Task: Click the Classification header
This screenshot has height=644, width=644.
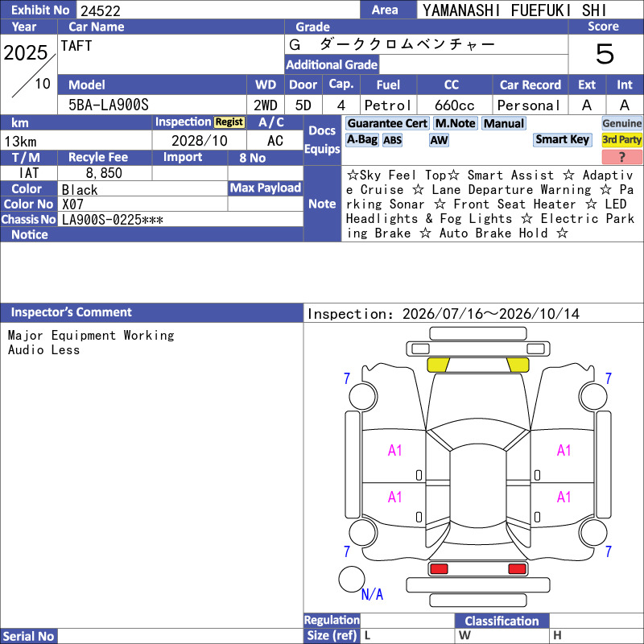Action: tap(502, 621)
